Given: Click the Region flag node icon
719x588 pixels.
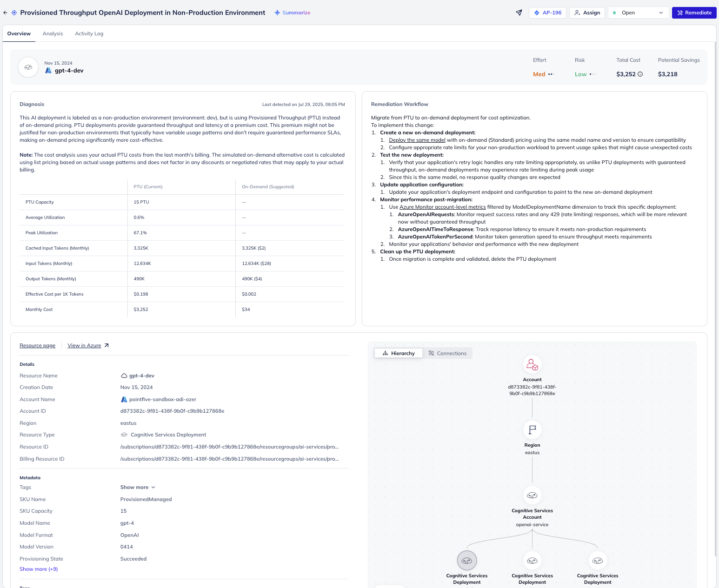Looking at the screenshot, I should pos(532,430).
